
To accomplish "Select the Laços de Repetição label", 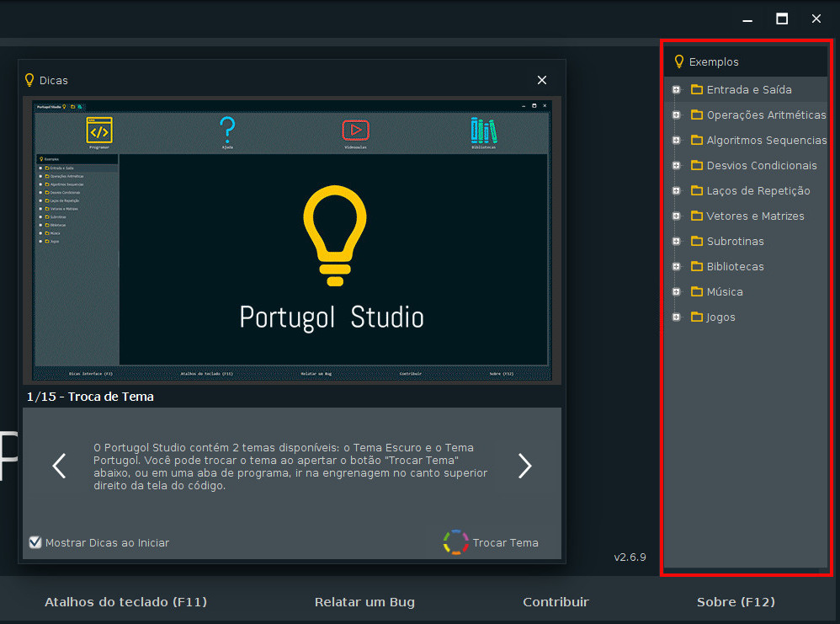I will [x=758, y=190].
